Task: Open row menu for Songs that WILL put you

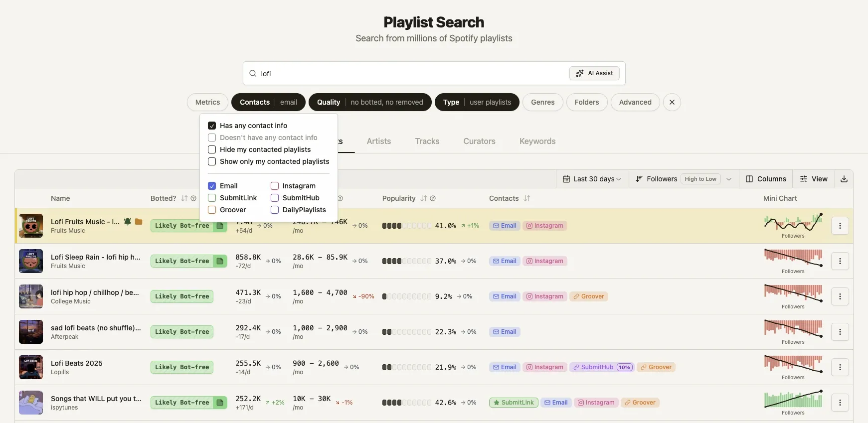Action: click(840, 403)
